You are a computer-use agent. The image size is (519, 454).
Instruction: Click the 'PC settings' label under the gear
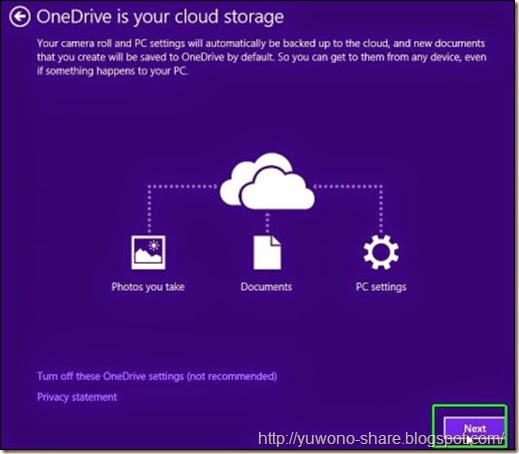pos(381,287)
